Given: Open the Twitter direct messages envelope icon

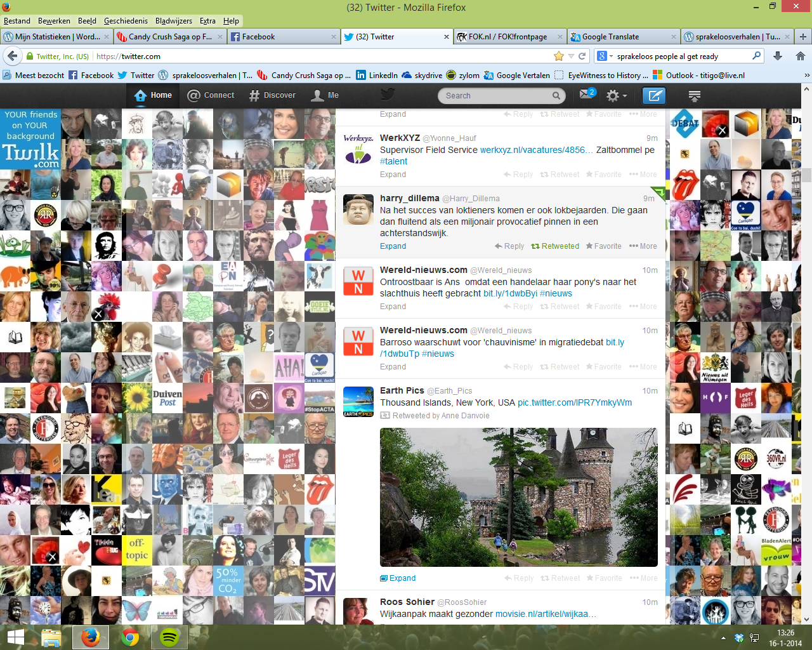Looking at the screenshot, I should click(586, 95).
